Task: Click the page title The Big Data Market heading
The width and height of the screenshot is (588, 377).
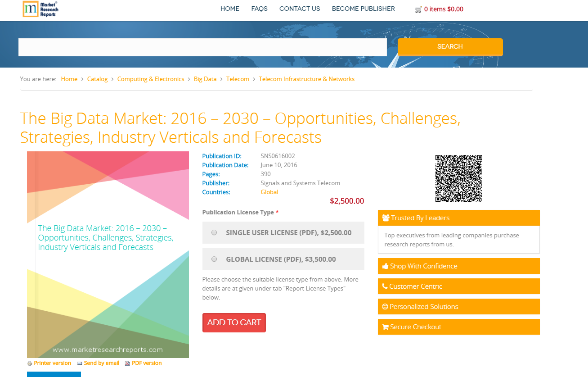Action: (x=240, y=127)
